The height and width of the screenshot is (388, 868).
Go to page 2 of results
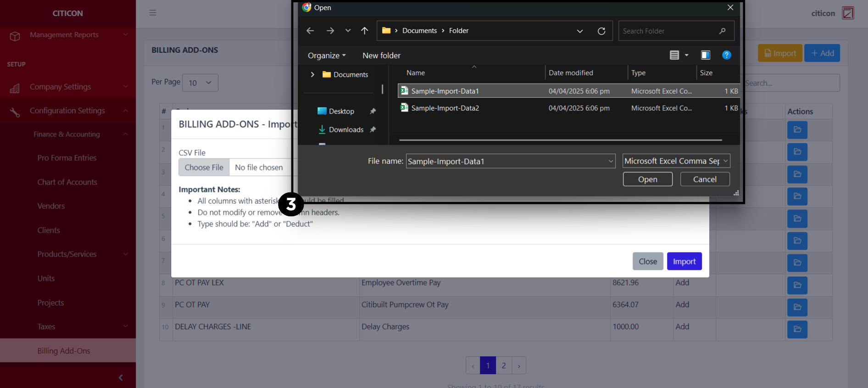[x=503, y=366]
